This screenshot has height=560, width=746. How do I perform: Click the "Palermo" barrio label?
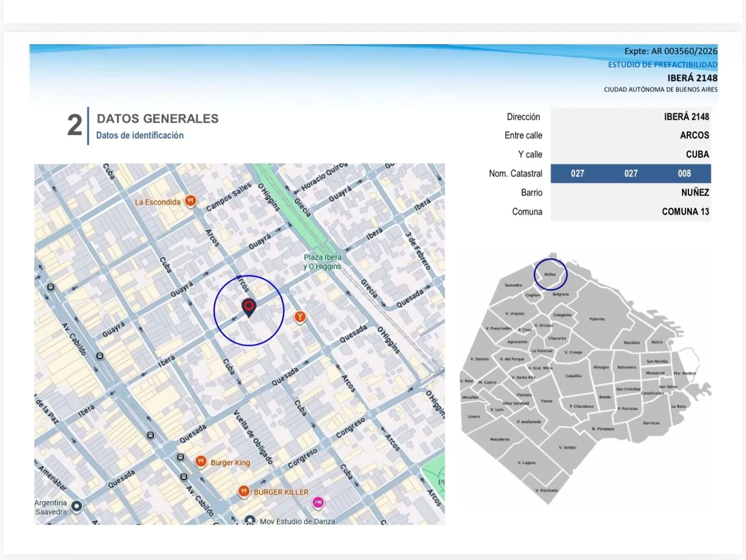pos(597,319)
